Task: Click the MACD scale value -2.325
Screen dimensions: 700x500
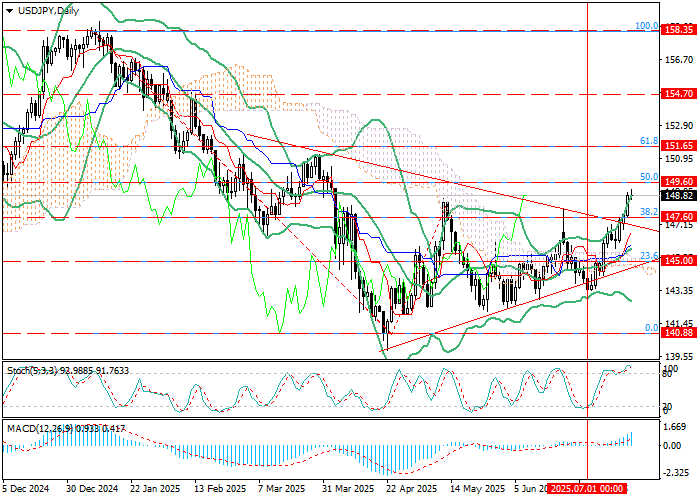Action: [x=676, y=472]
